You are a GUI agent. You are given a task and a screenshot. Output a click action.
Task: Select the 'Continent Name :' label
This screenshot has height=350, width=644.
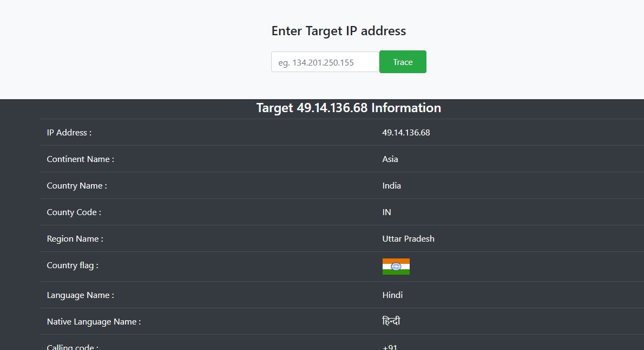point(81,159)
